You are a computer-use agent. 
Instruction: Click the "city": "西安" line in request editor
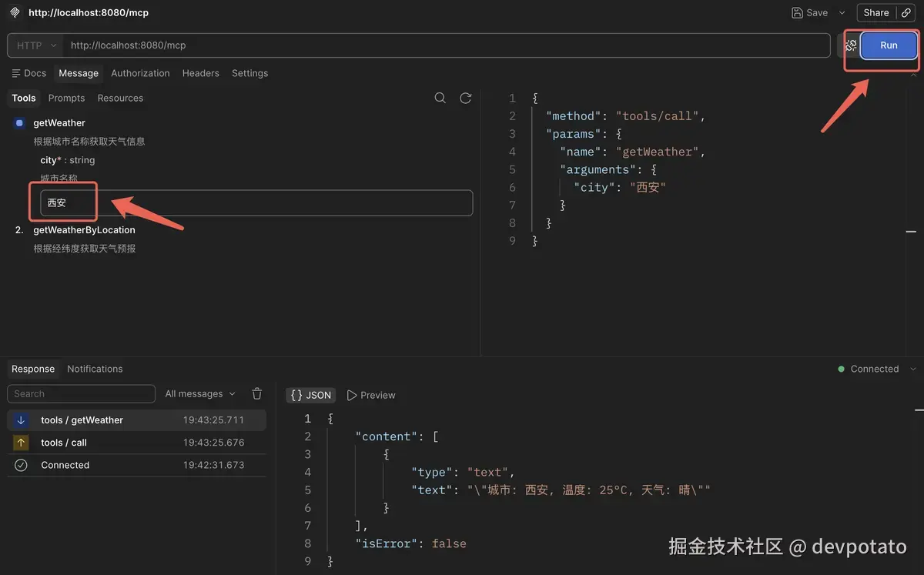coord(619,187)
